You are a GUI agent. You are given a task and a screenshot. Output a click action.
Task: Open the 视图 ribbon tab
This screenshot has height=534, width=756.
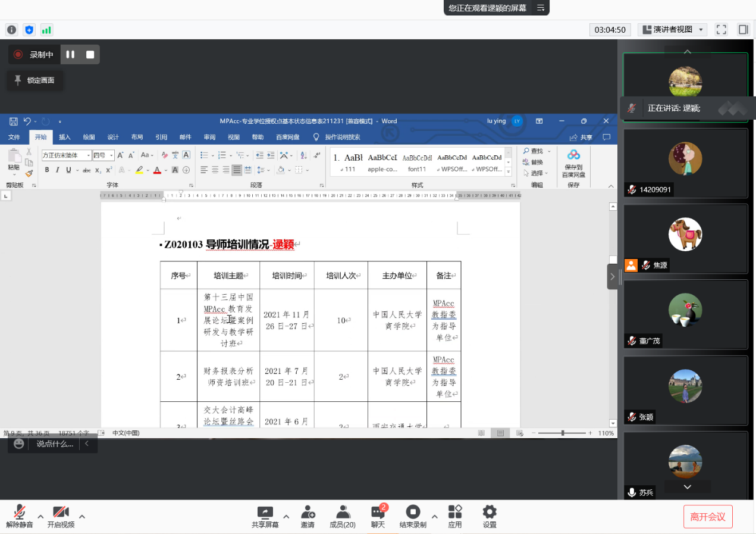(x=233, y=136)
